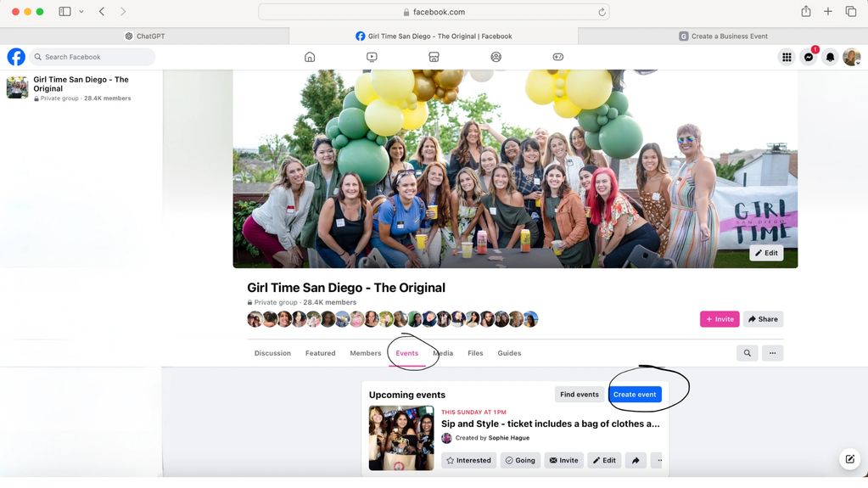Screen dimensions: 868x488
Task: Edit the Sip and Style event
Action: [x=604, y=460]
